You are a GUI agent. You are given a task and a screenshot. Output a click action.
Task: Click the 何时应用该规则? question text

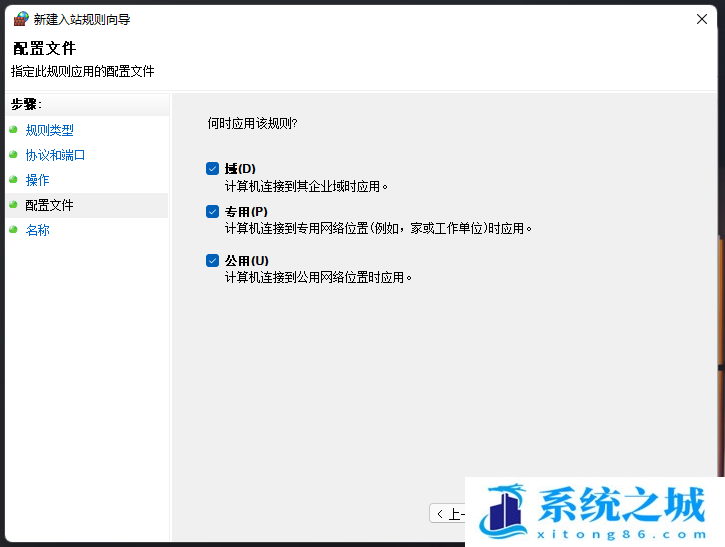pos(252,123)
